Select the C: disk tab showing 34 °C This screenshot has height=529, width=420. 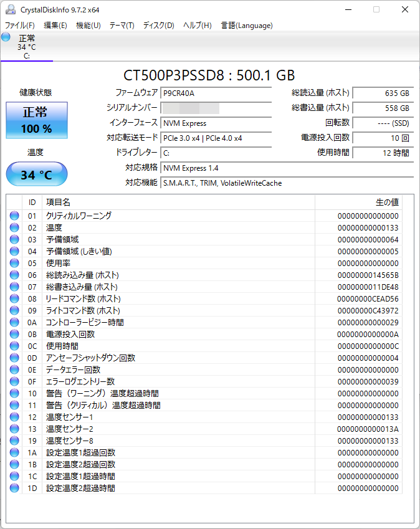27,47
